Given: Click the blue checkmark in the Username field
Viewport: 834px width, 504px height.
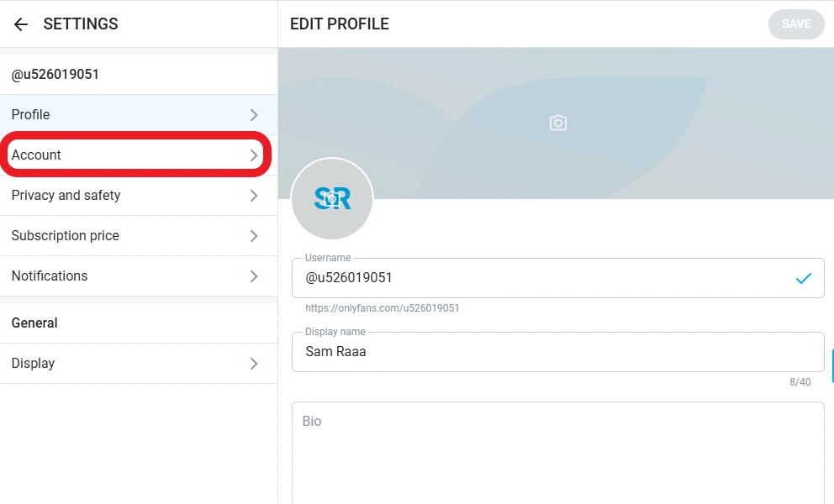Looking at the screenshot, I should 803,278.
